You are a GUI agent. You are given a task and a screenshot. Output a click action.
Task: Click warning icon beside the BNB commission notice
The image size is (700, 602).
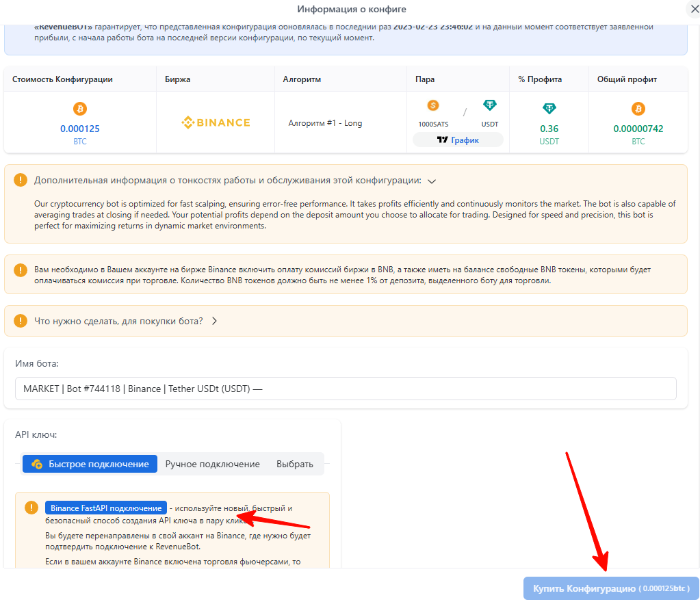tap(21, 270)
